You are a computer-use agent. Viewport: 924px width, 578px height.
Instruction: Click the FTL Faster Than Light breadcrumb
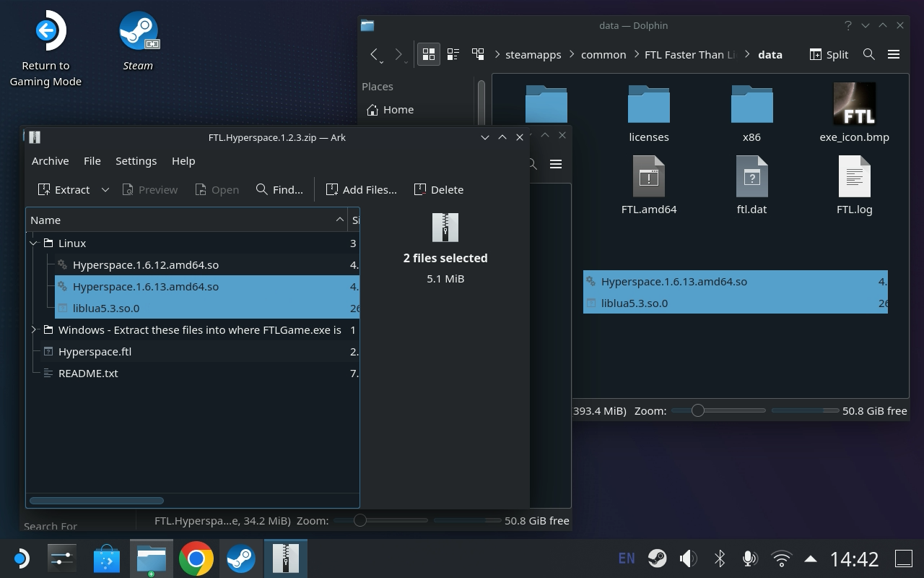pyautogui.click(x=690, y=54)
